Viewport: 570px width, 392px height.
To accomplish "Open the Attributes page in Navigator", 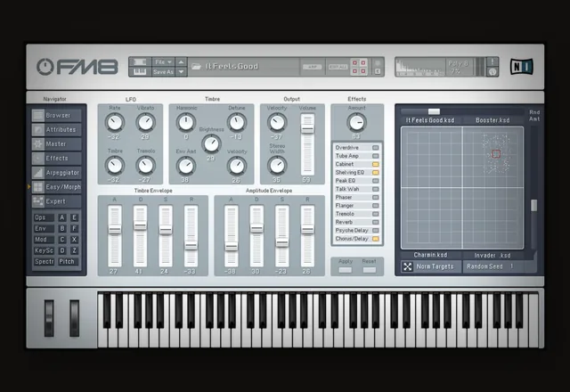I will 56,129.
